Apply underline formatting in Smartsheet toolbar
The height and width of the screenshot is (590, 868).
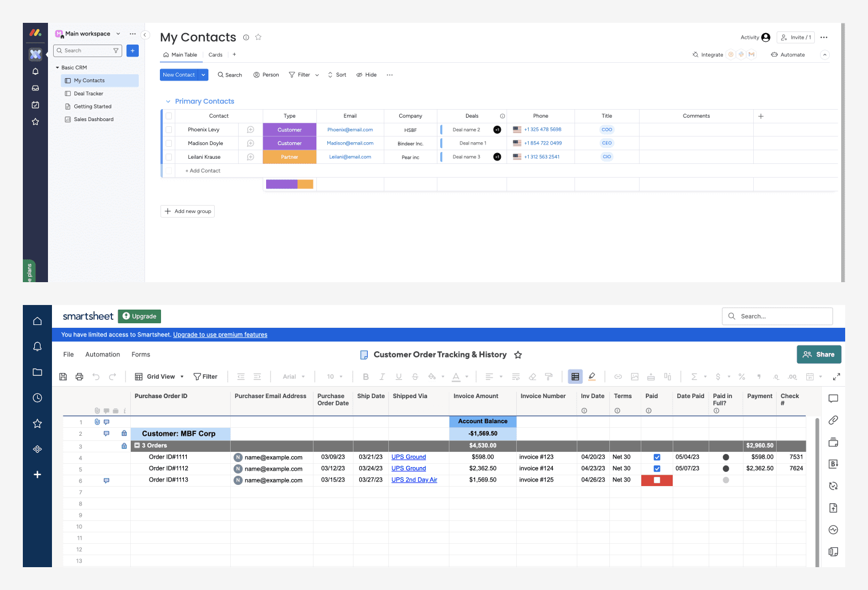pyautogui.click(x=399, y=377)
